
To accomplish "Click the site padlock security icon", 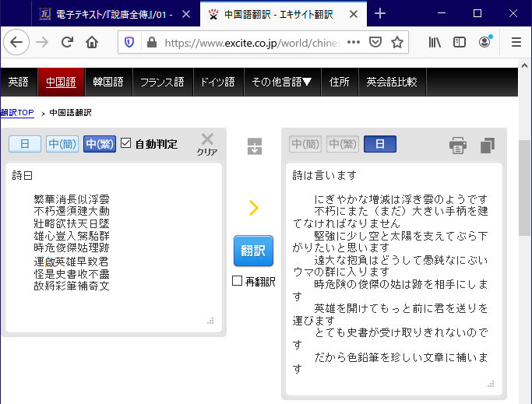I will 152,42.
